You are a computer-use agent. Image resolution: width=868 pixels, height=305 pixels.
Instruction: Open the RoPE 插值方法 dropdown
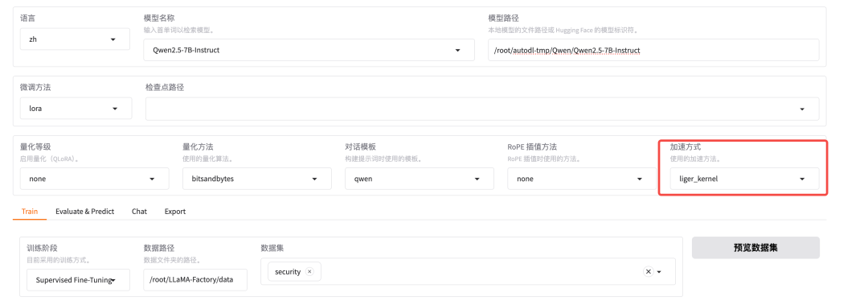point(582,179)
